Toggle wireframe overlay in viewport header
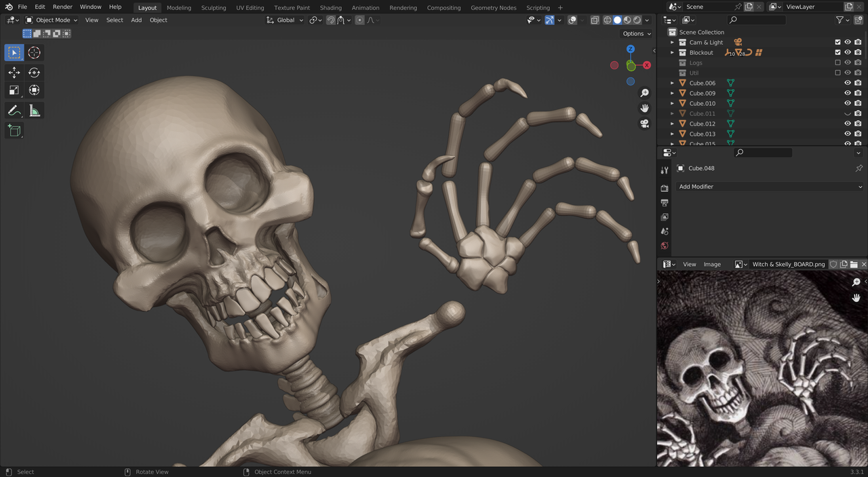Viewport: 868px width, 477px height. [x=609, y=20]
